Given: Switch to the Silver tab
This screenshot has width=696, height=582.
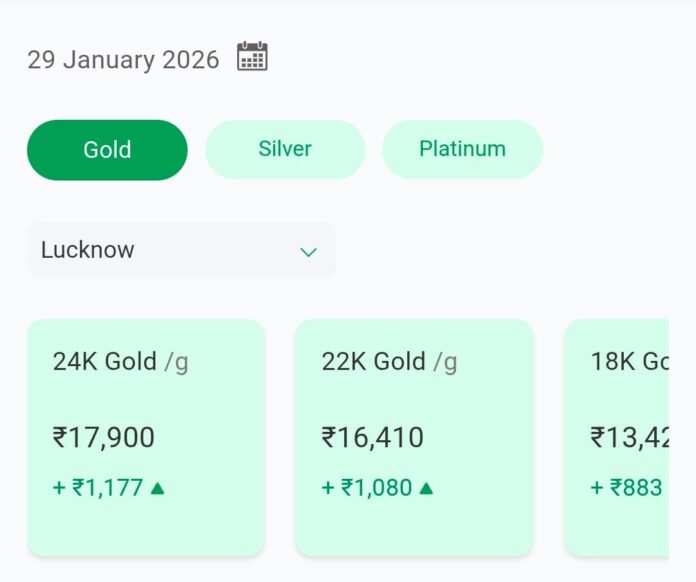Looking at the screenshot, I should coord(285,150).
